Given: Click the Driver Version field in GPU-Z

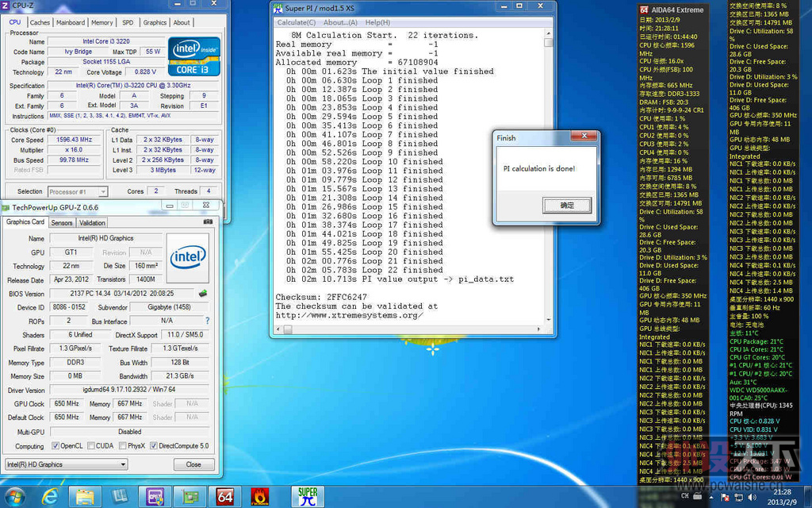Looking at the screenshot, I should click(129, 390).
